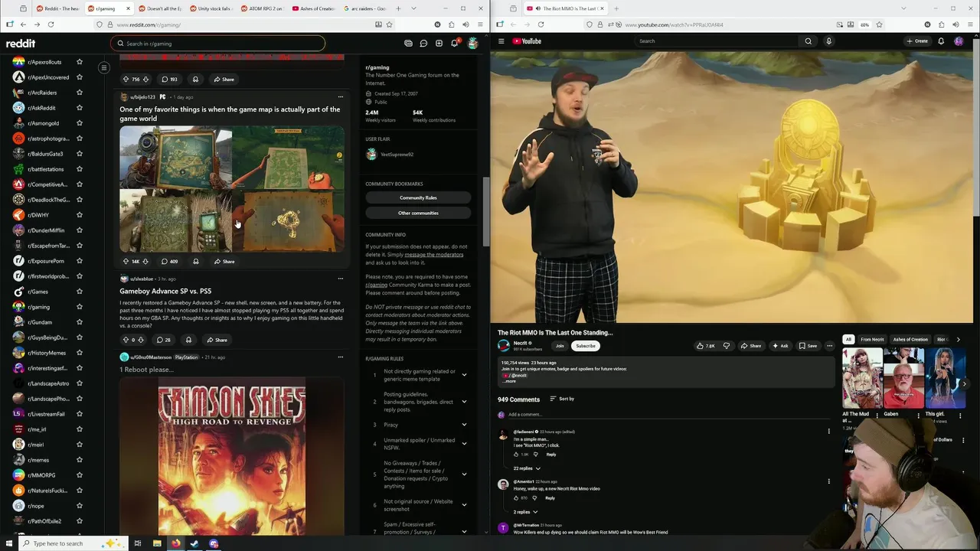Reload the YouTube browser window
This screenshot has height=551, width=980.
pyautogui.click(x=541, y=24)
